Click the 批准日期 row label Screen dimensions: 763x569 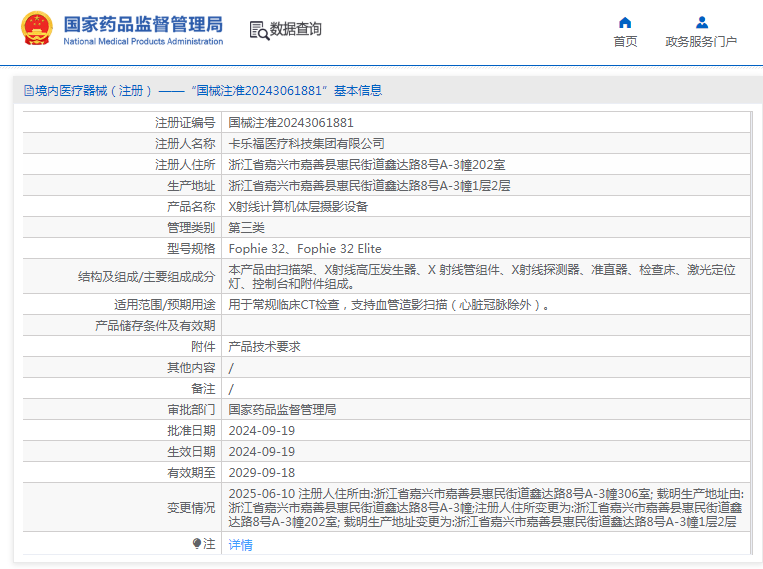tap(191, 431)
